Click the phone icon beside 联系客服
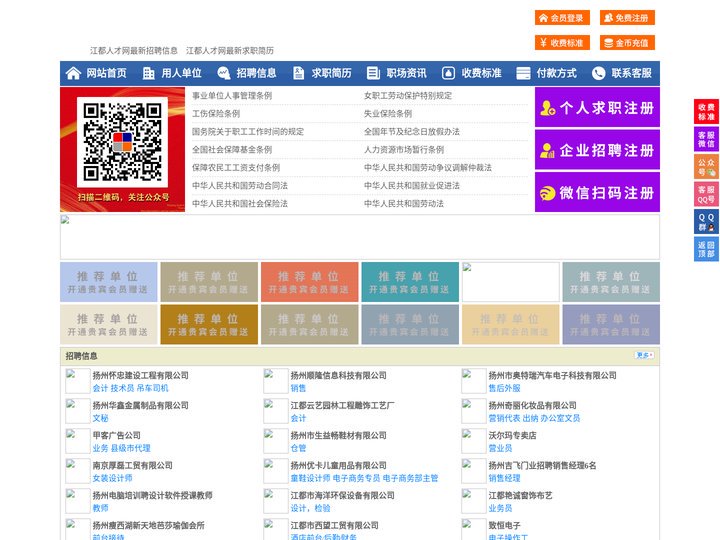Viewport: 720px width, 540px height. 598,73
